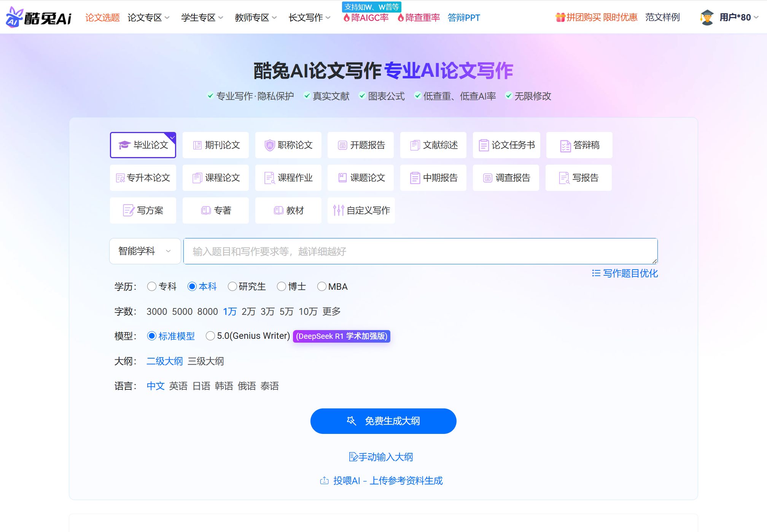Choose the MBA radio option
The image size is (767, 532).
click(x=322, y=286)
